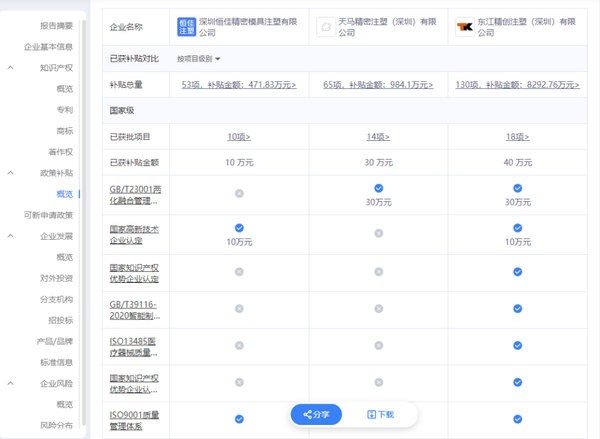Open the 53项 补贴金额 471.83万元 link
Viewport: 600px width, 439px height.
(x=239, y=85)
